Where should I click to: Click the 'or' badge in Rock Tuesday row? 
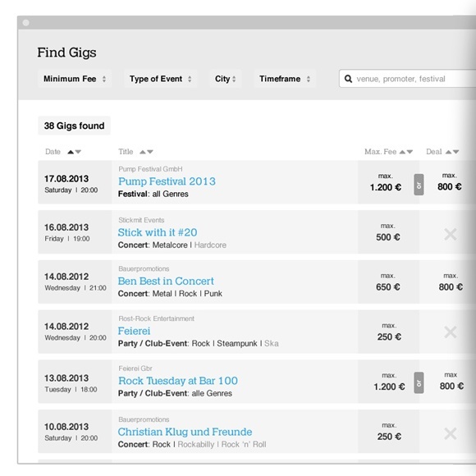pos(419,382)
